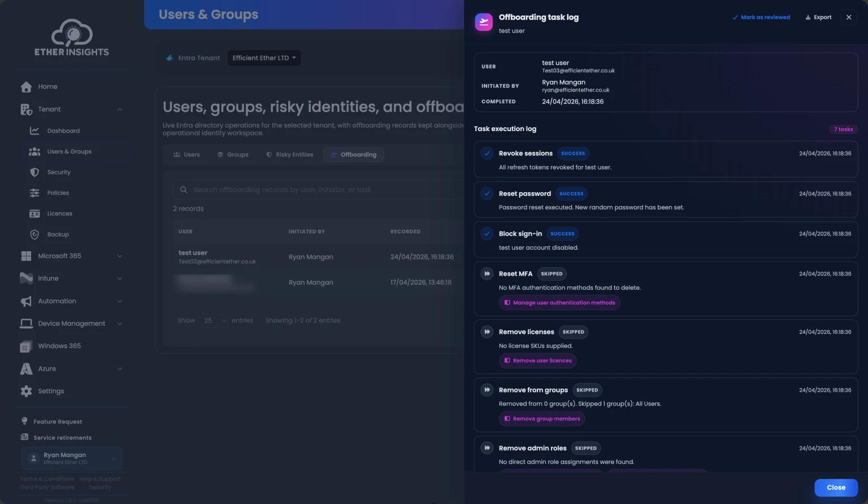Click the Tenant building icon
868x504 pixels.
pos(26,109)
